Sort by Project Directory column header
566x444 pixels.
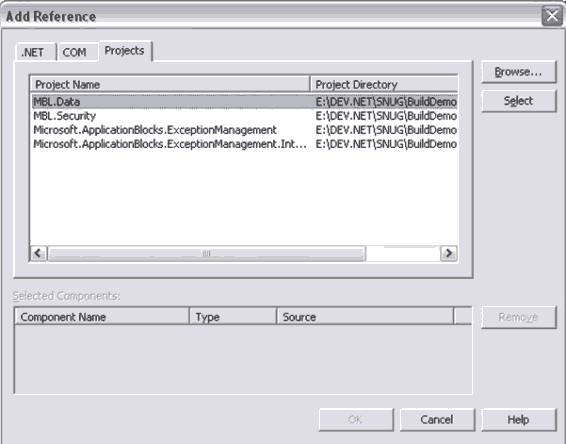coord(384,84)
